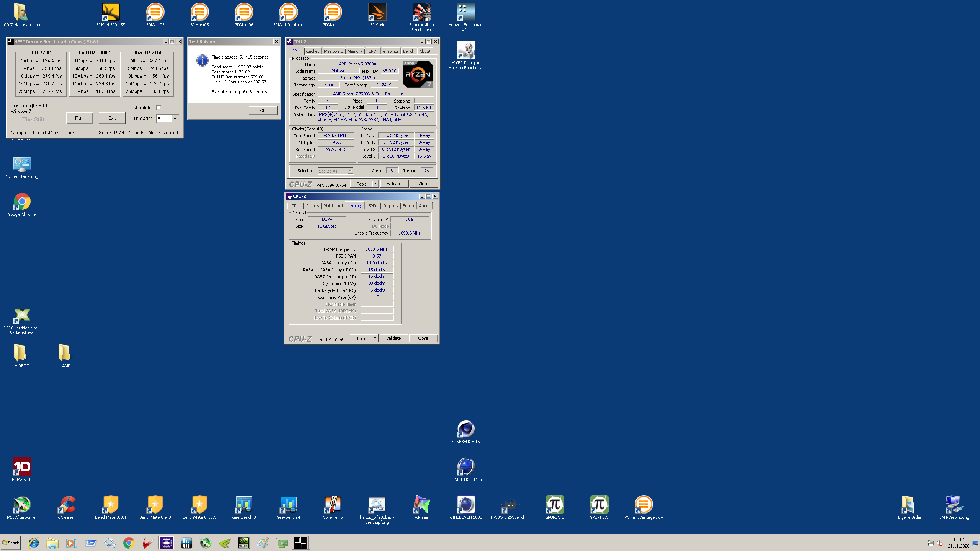
Task: Open the OVIZ Hardware Lab folder
Action: coord(22,15)
